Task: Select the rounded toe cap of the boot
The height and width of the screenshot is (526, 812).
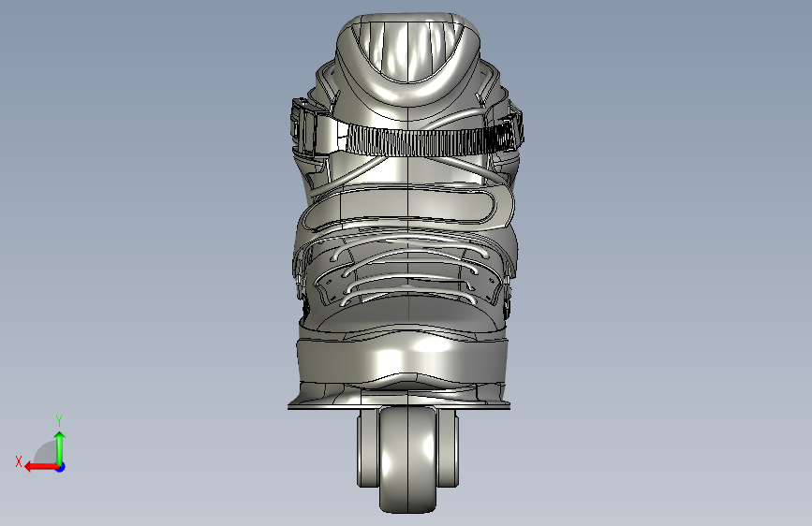Action: click(403, 359)
